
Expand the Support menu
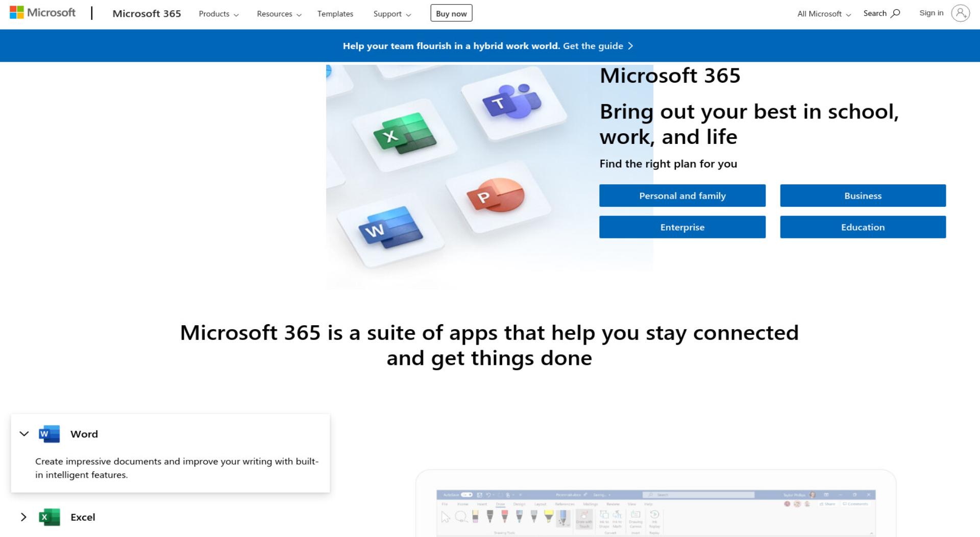pos(392,14)
